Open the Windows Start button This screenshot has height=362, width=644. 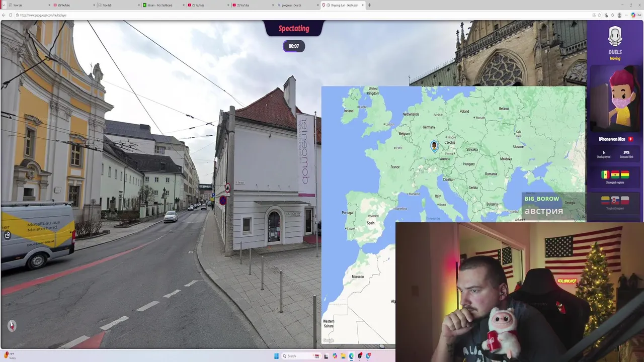coord(276,356)
